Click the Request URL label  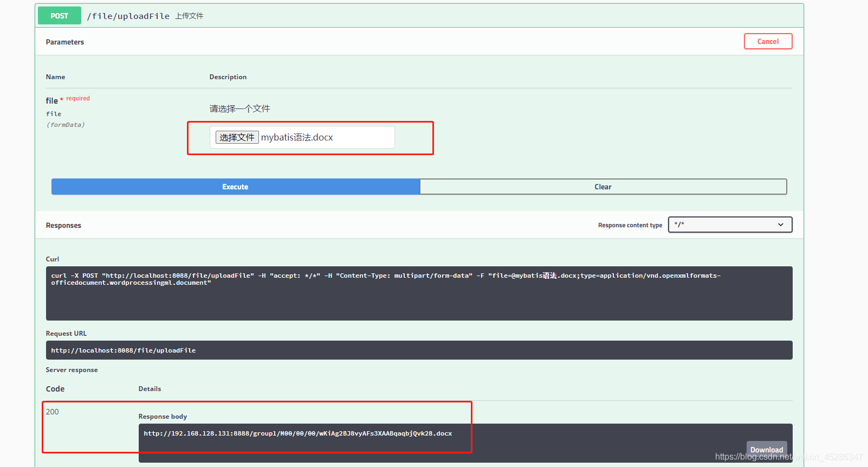coord(66,334)
